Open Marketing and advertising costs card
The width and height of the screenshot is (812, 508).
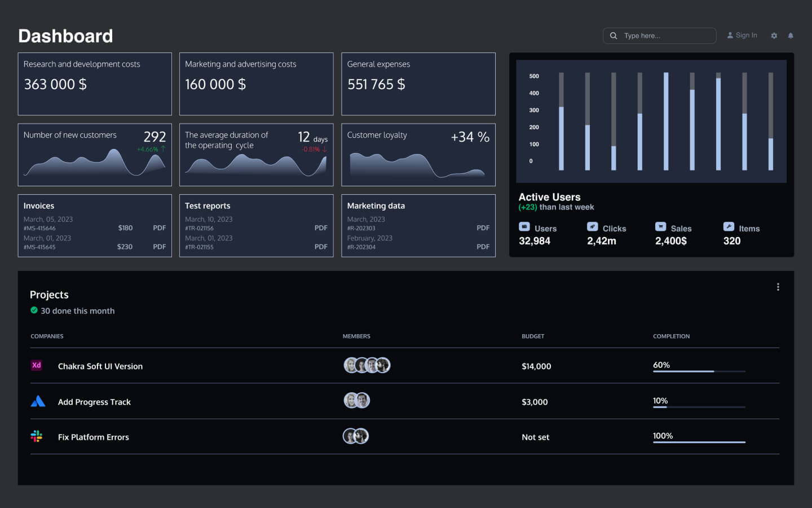tap(256, 84)
